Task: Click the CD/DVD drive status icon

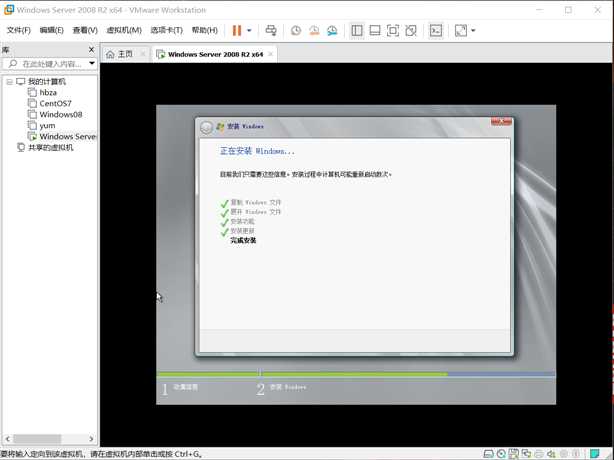Action: (x=501, y=454)
